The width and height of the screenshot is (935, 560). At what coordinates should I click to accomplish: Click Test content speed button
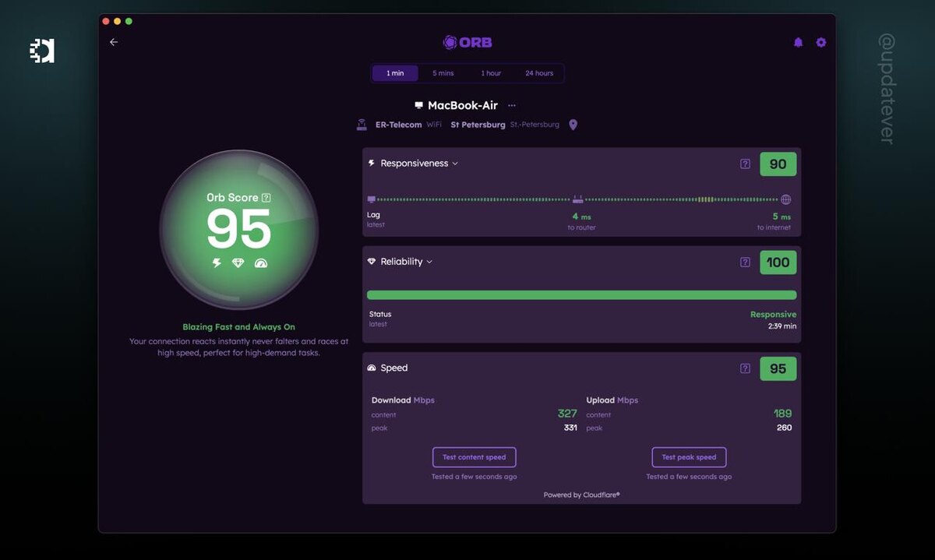pyautogui.click(x=475, y=457)
